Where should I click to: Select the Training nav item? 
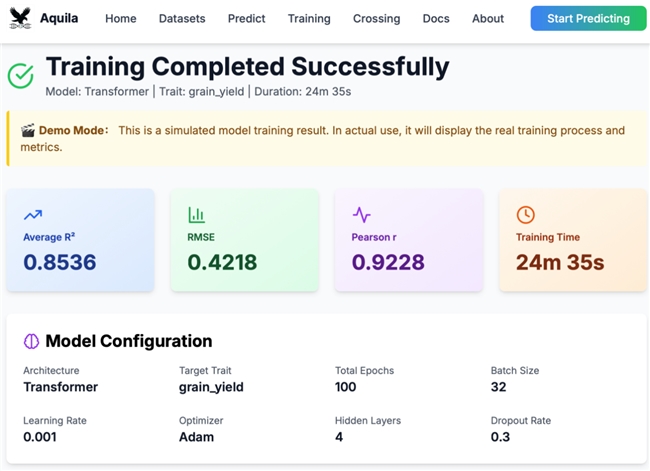pos(309,19)
